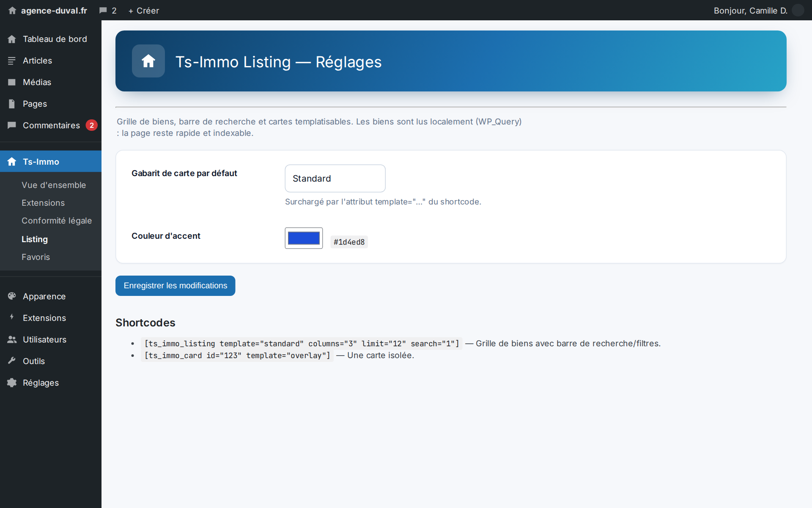Image resolution: width=812 pixels, height=508 pixels.
Task: Select the Favoris submenu item
Action: (x=36, y=257)
